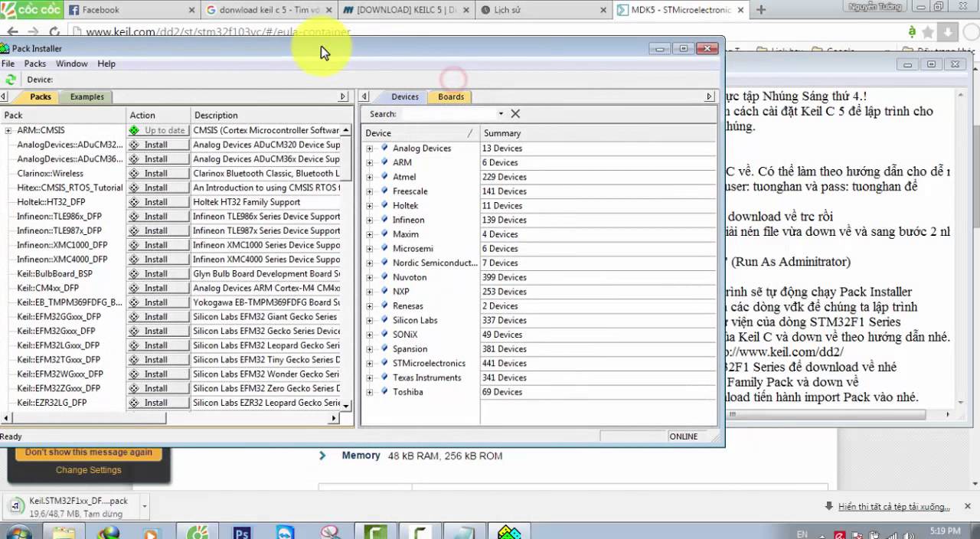Install the Keil::BulbBoard_BSP pack
This screenshot has width=980, height=539.
tap(158, 274)
